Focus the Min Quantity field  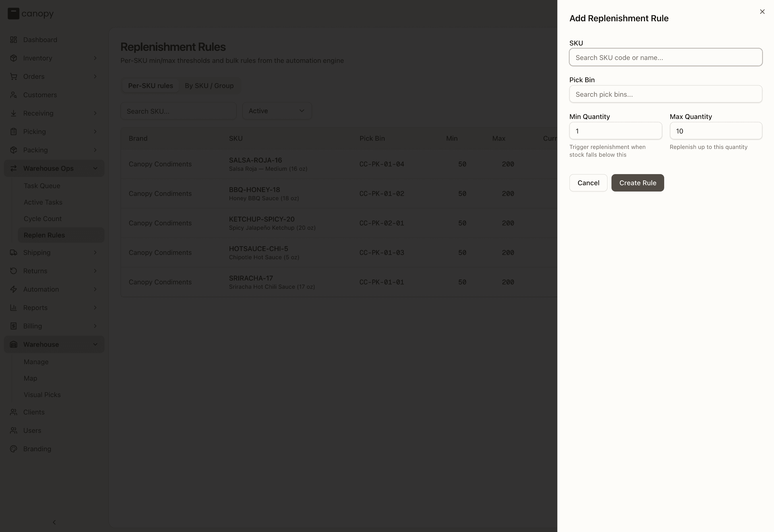tap(615, 131)
